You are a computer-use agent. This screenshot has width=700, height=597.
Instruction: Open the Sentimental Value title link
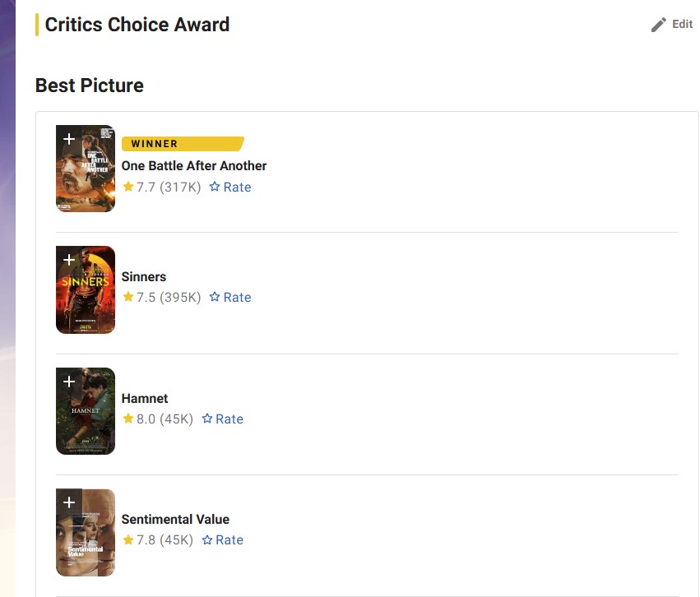click(175, 519)
